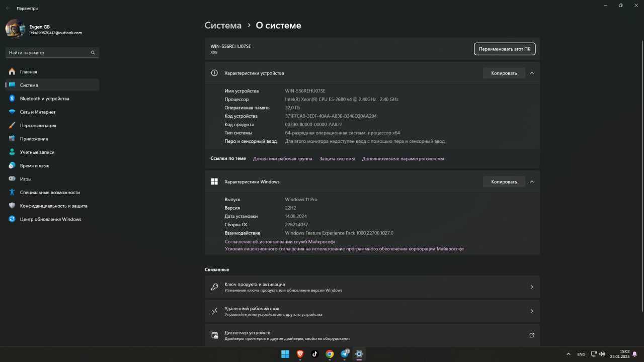Open Специальные возможности accessibility icon
Image resolution: width=644 pixels, height=362 pixels.
12,193
